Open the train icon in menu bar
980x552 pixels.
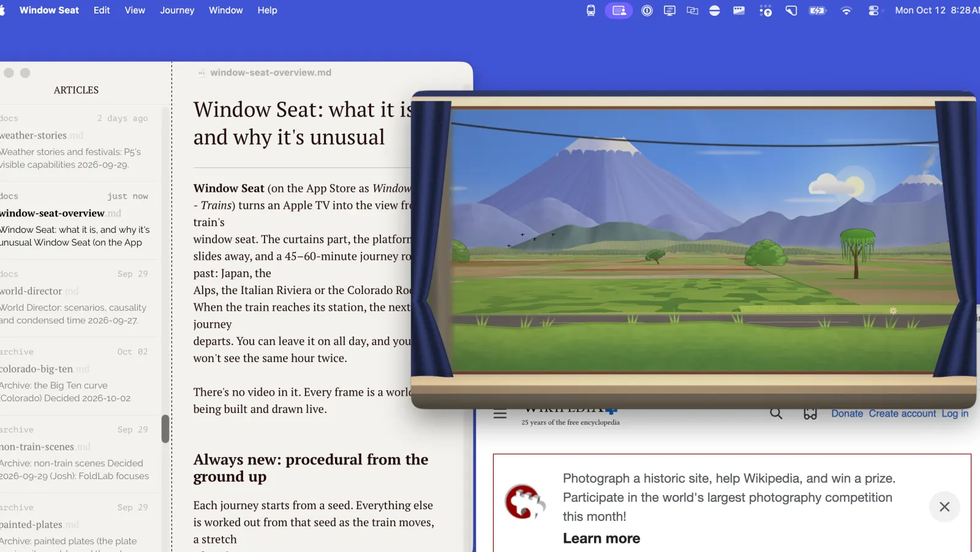[x=590, y=10]
